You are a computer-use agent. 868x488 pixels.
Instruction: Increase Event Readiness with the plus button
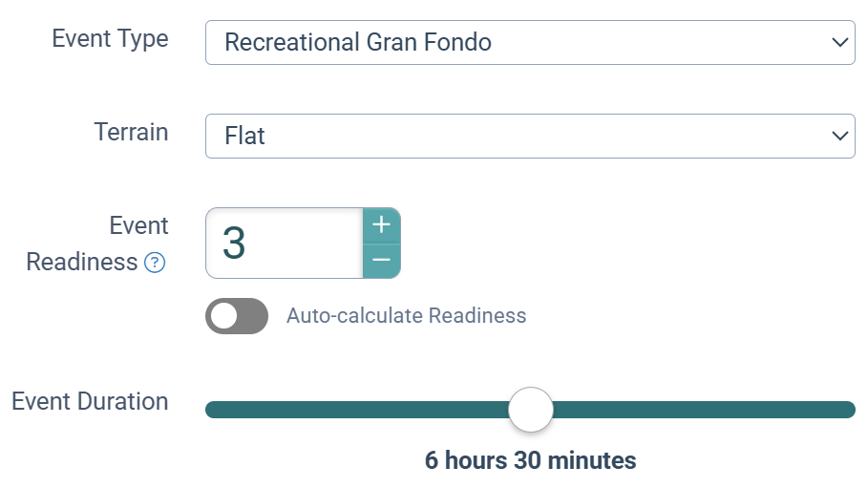pos(381,225)
